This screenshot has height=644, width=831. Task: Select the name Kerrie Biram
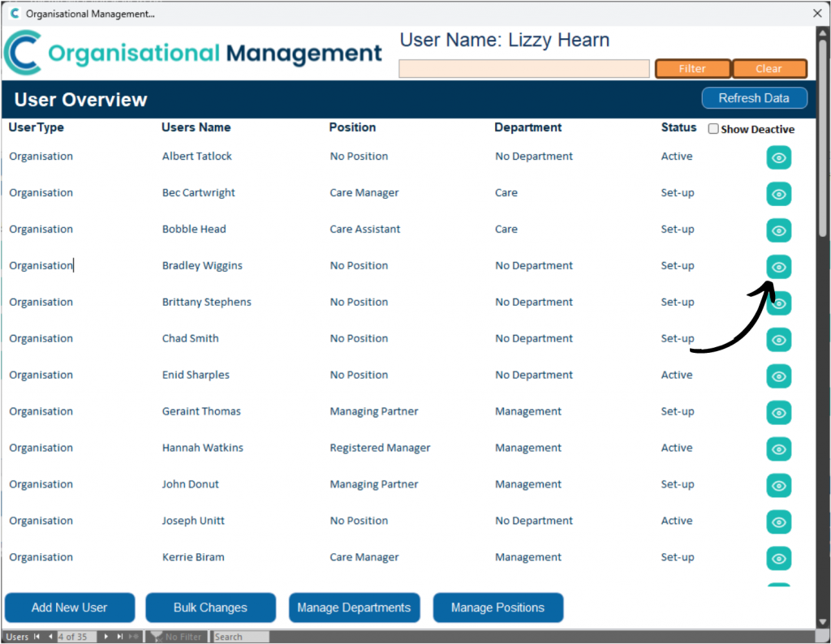pyautogui.click(x=193, y=557)
